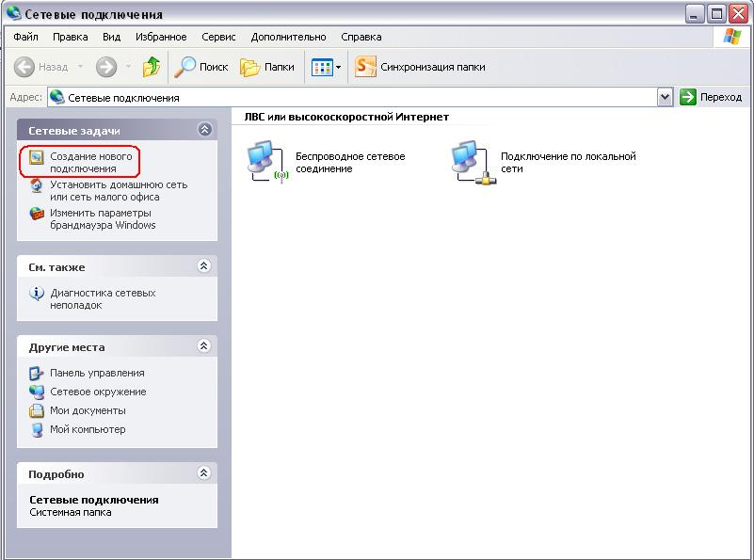754x560 pixels.
Task: Open the Back button history dropdown arrow
Action: click(80, 67)
